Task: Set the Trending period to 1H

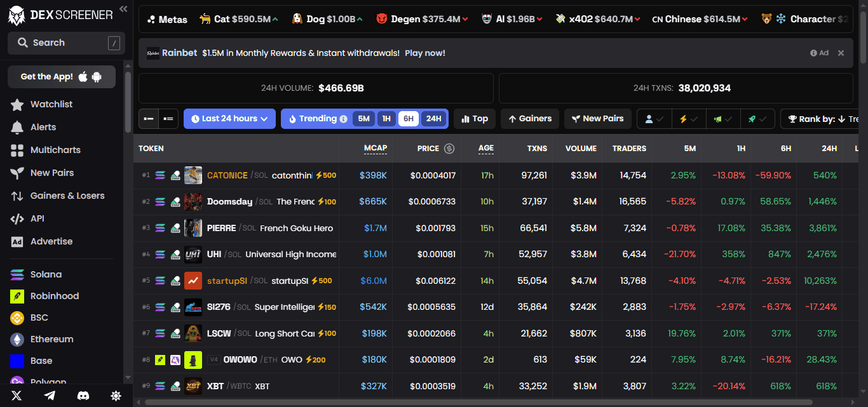Action: [x=386, y=119]
